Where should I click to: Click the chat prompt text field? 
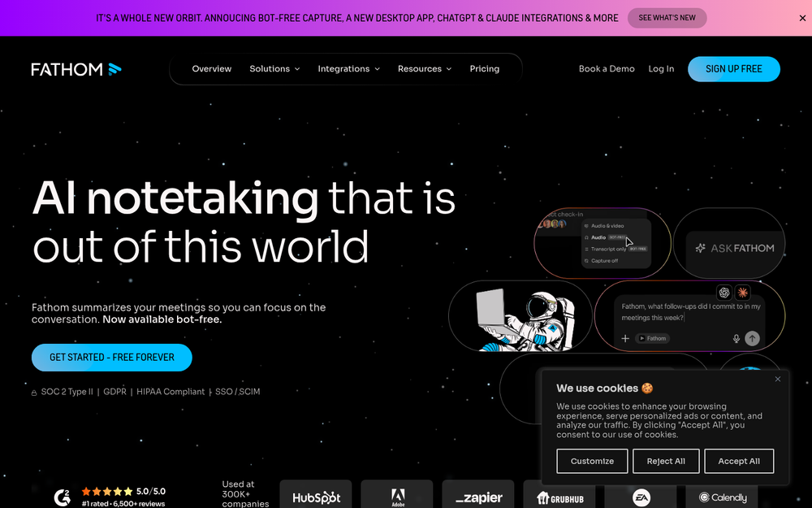click(690, 311)
